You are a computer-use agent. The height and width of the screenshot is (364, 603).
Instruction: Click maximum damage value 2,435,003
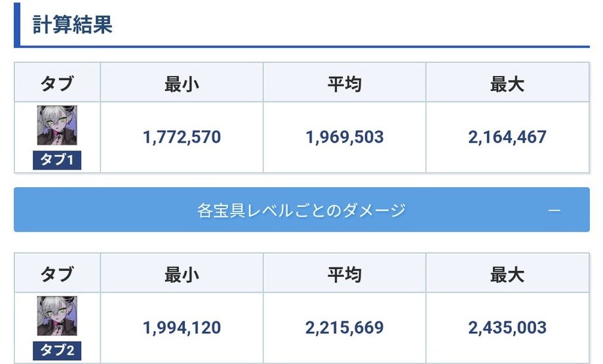coord(507,327)
